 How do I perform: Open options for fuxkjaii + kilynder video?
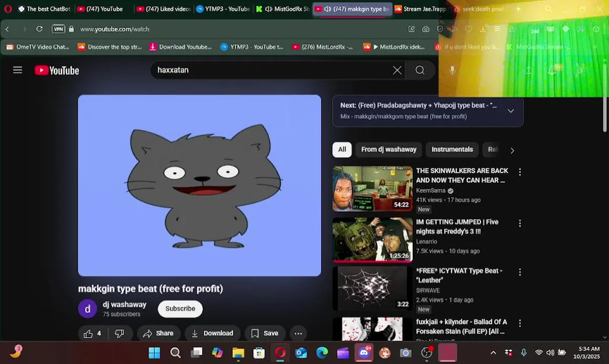point(519,323)
